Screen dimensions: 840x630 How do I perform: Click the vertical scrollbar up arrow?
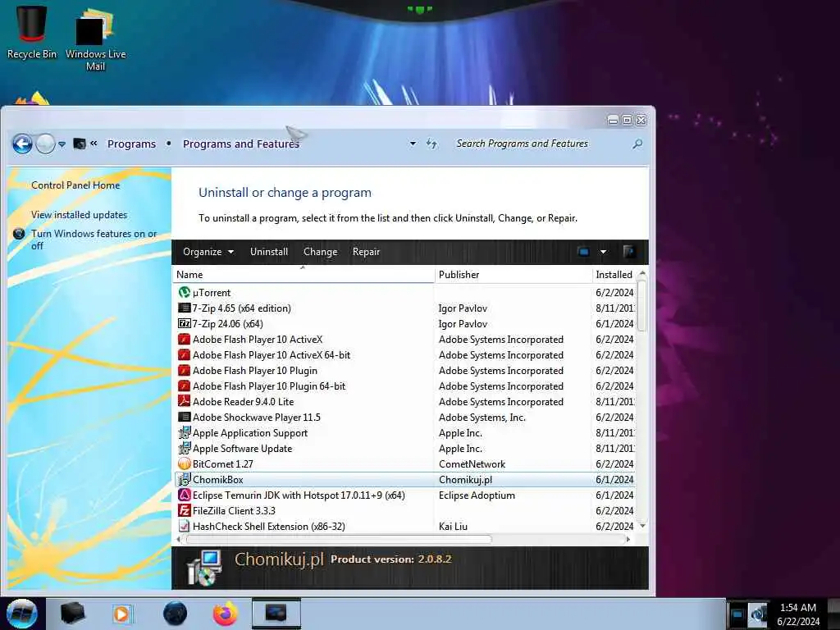pos(642,274)
